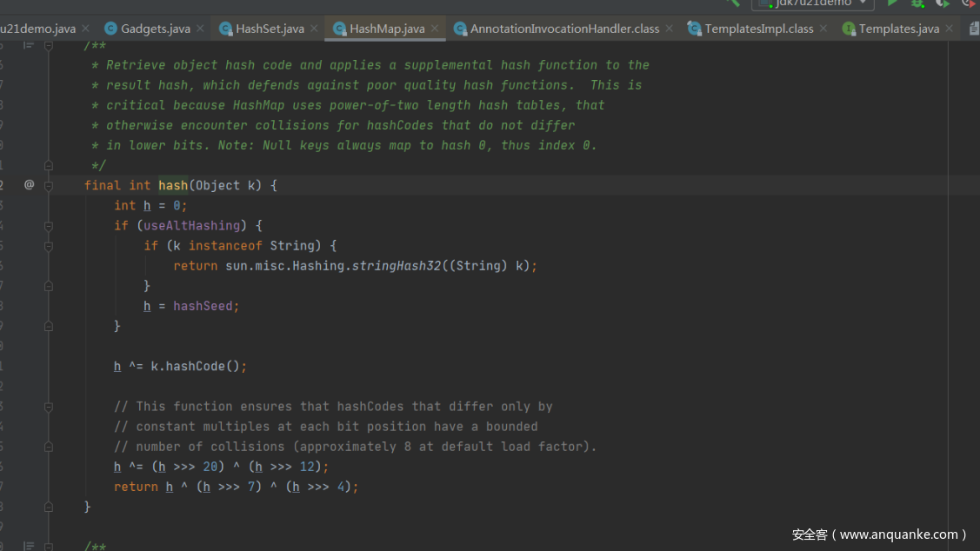The height and width of the screenshot is (551, 980).
Task: Fold the Javadoc comment at its opening line
Action: tap(49, 45)
